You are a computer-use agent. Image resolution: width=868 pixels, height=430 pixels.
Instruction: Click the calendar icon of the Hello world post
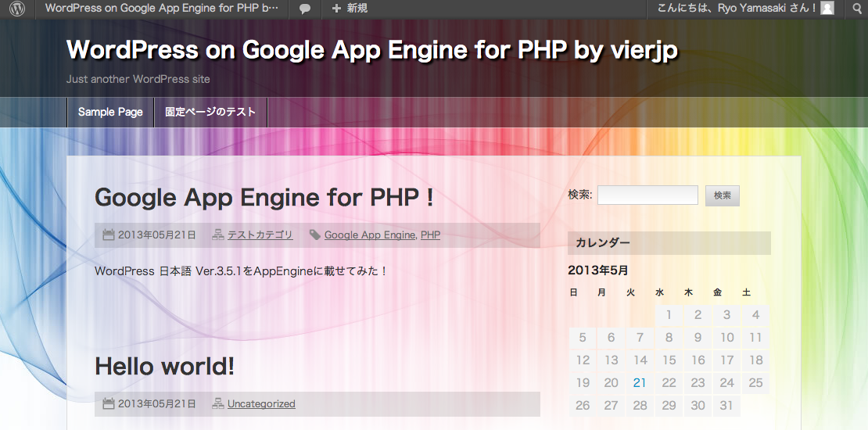109,403
